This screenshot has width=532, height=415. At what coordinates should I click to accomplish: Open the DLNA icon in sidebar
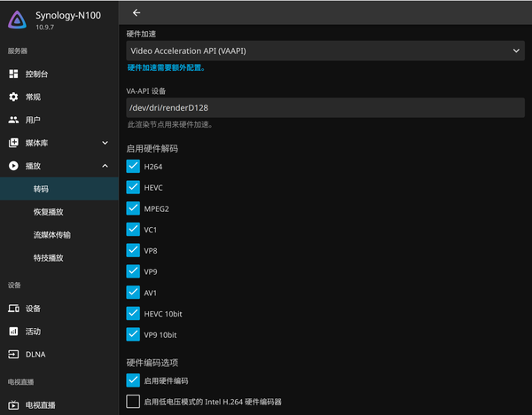coord(13,355)
